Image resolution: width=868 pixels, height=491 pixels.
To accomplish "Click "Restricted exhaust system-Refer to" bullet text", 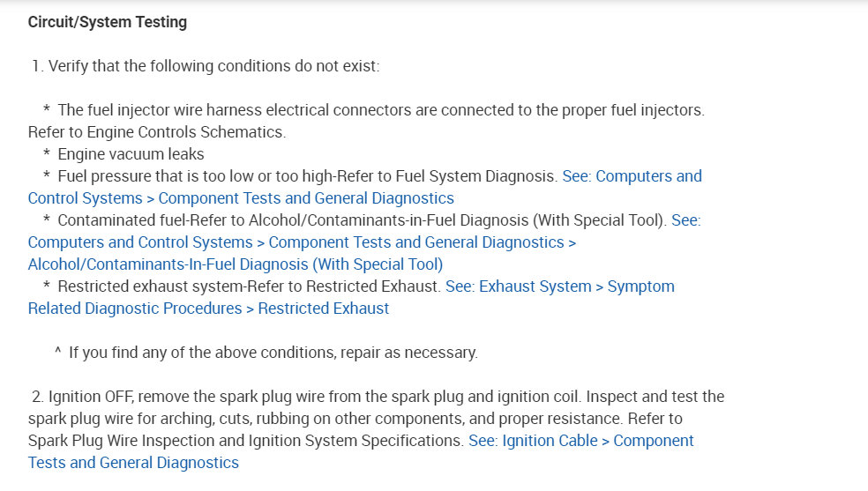I will [x=249, y=286].
